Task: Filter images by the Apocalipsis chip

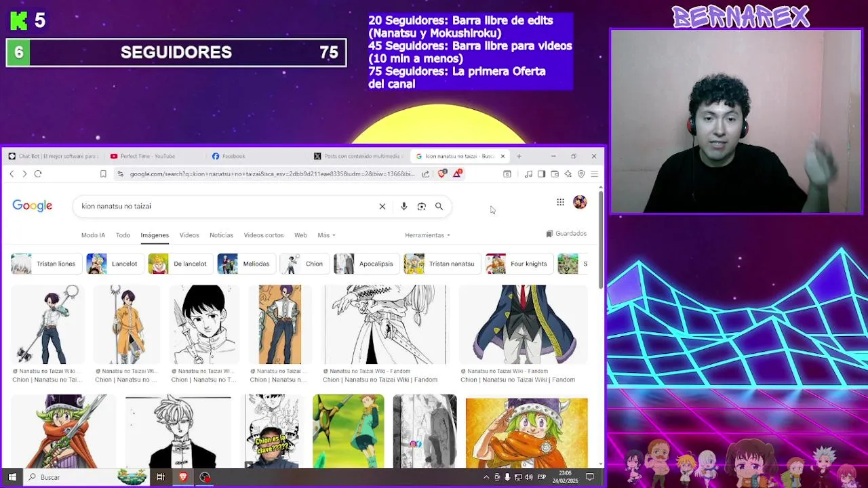Action: [x=366, y=264]
